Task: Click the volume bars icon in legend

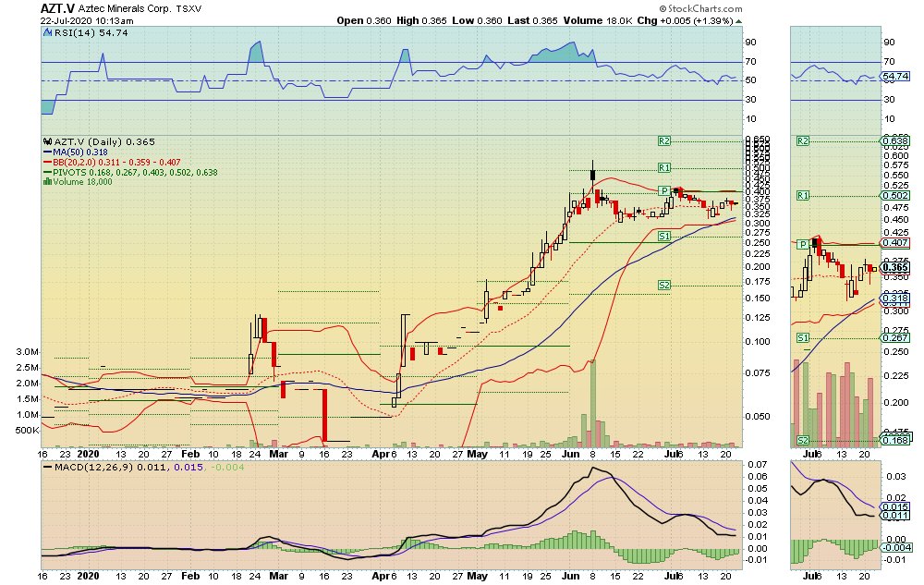Action: (47, 182)
